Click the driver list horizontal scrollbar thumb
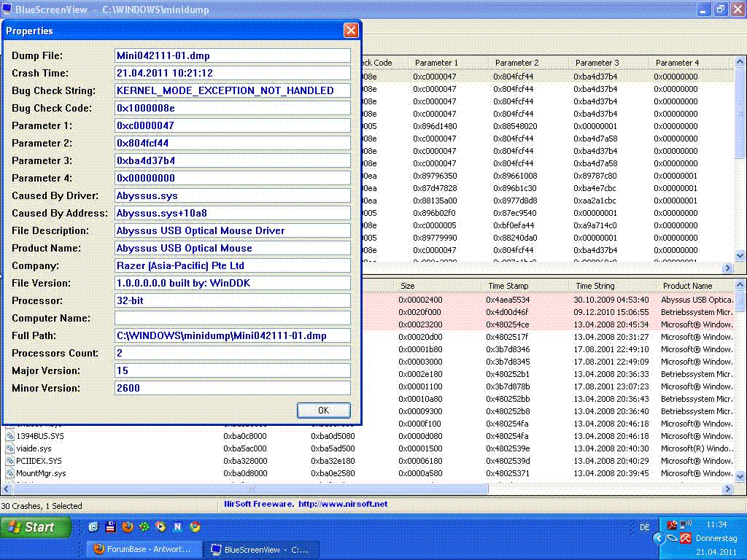Viewport: 747px width, 560px height. [250, 489]
